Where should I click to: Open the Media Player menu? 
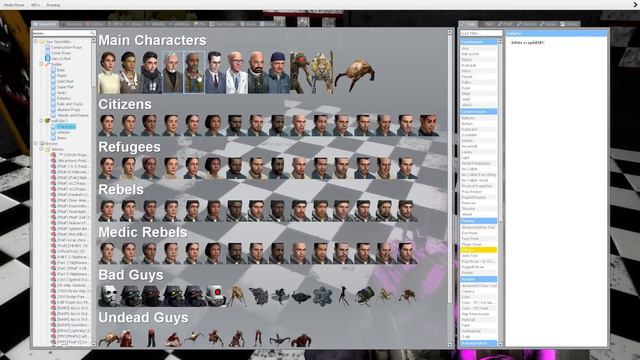14,5
